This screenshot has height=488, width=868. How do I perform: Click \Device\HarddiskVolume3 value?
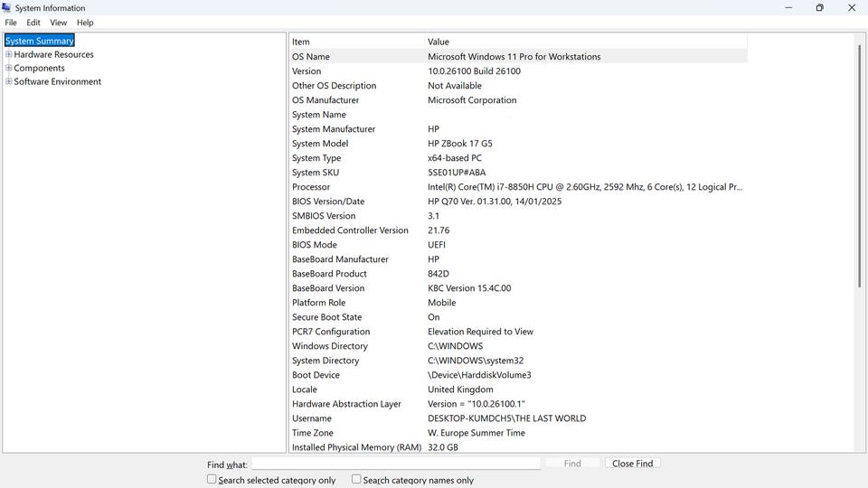coord(479,374)
